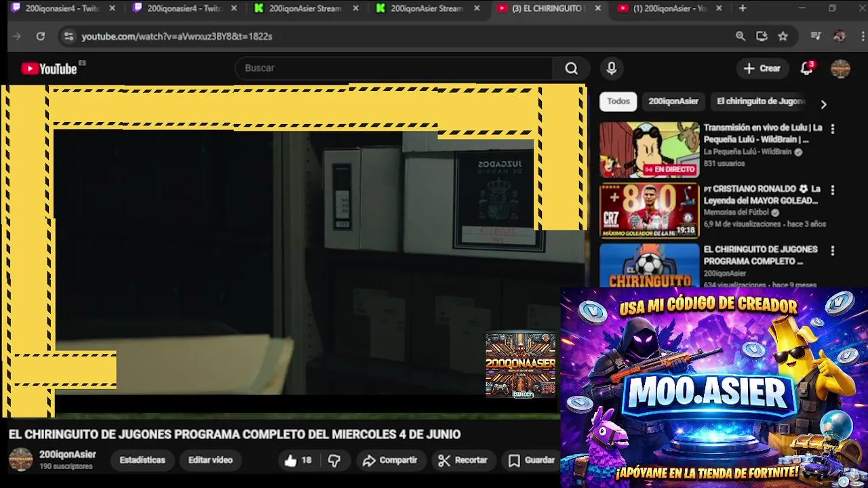Click 'Memorias del Fútbol' channel name
Screen dimensions: 868x488
click(x=736, y=213)
